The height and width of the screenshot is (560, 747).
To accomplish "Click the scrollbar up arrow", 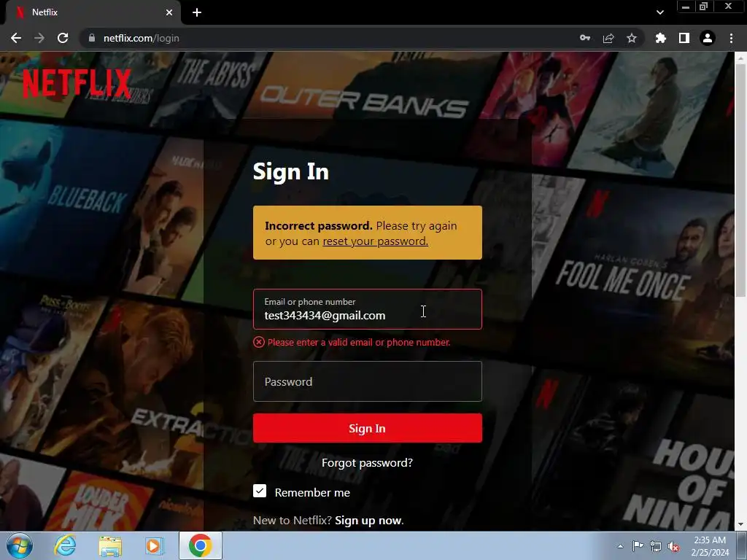I will coord(741,58).
